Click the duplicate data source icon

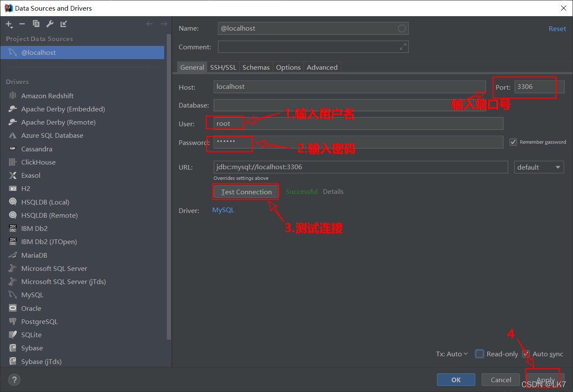click(36, 24)
